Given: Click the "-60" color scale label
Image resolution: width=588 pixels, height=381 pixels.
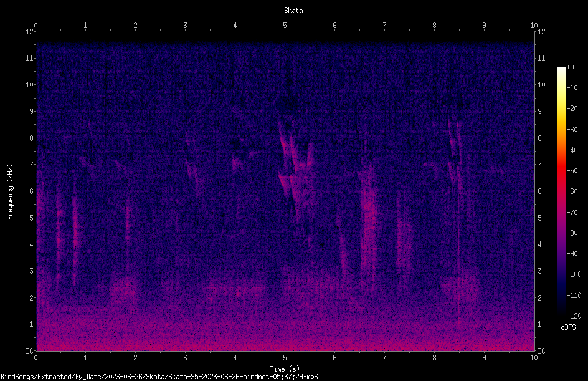Looking at the screenshot, I should coord(572,191).
